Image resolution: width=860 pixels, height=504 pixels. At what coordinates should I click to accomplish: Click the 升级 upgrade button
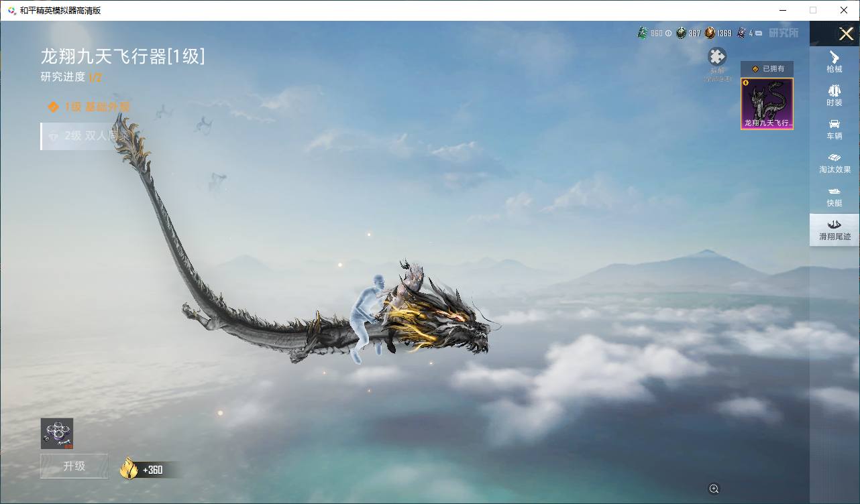[x=74, y=466]
